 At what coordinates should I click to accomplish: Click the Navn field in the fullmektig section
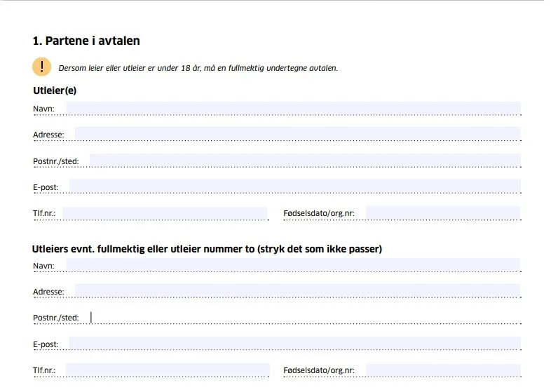(x=293, y=265)
